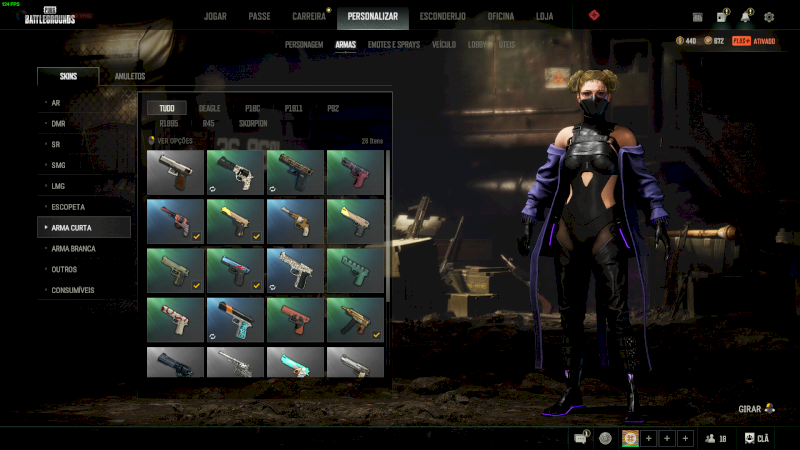Click swap icon on leopard-print pistol skin
Viewport: 800px width, 450px height.
coord(272,189)
